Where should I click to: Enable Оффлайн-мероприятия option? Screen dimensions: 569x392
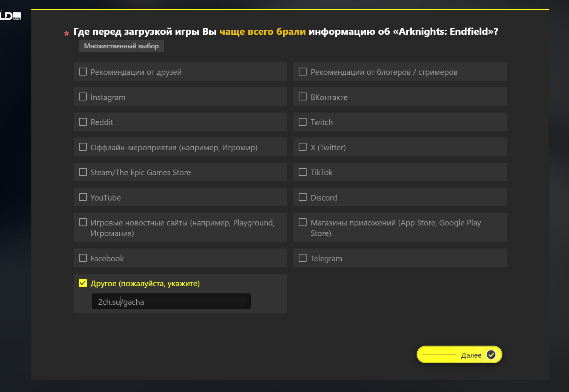(83, 147)
